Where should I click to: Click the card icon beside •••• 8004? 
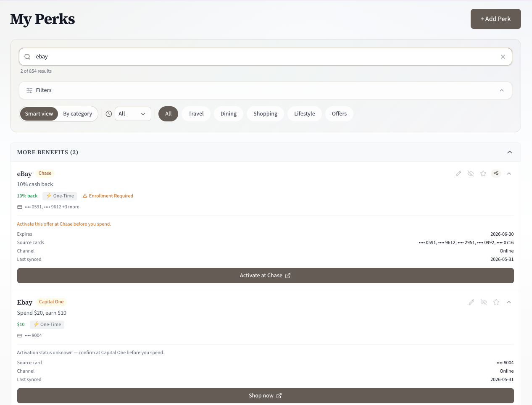(x=20, y=336)
